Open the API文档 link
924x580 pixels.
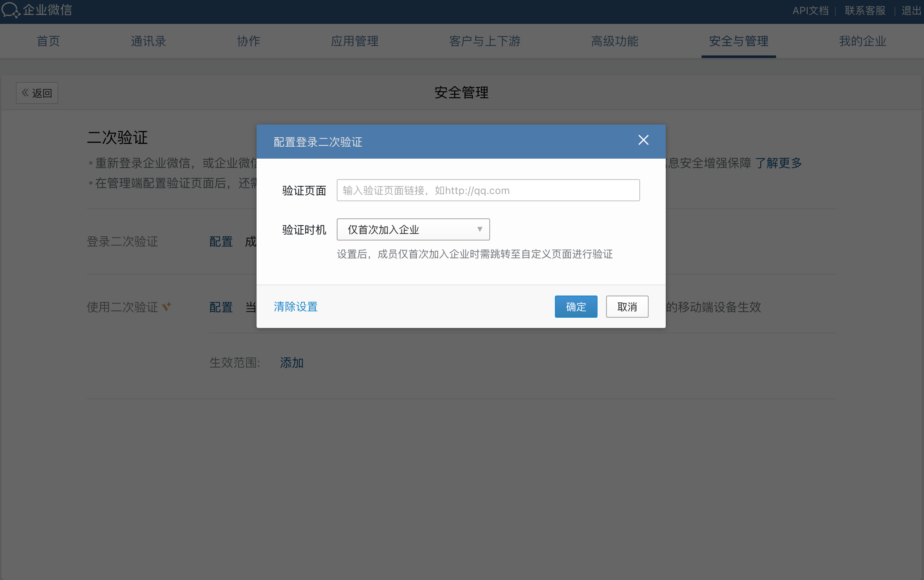810,10
